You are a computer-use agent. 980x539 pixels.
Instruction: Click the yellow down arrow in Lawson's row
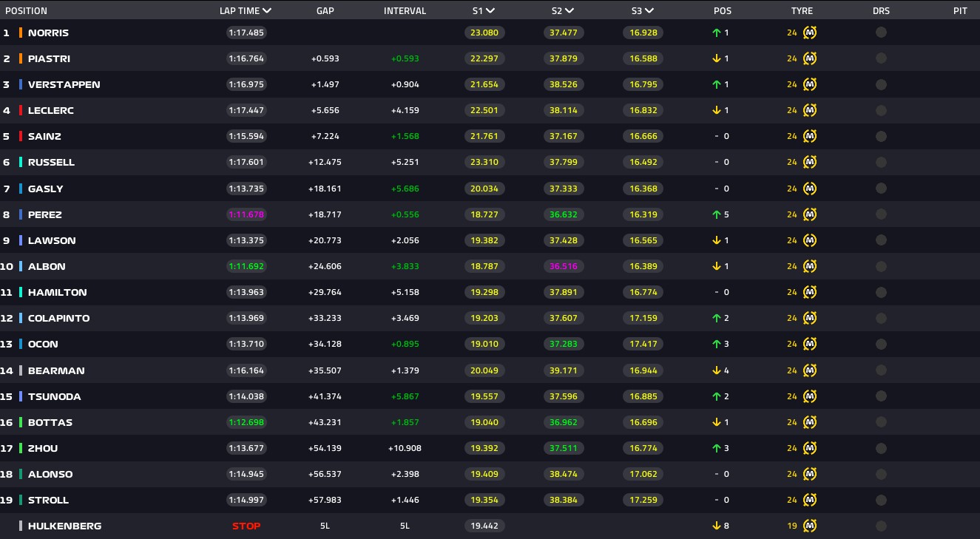(717, 240)
